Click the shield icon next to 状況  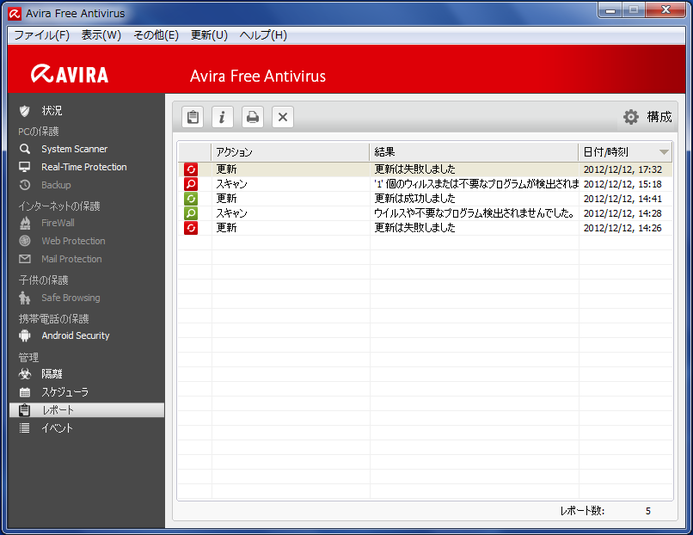[x=25, y=111]
